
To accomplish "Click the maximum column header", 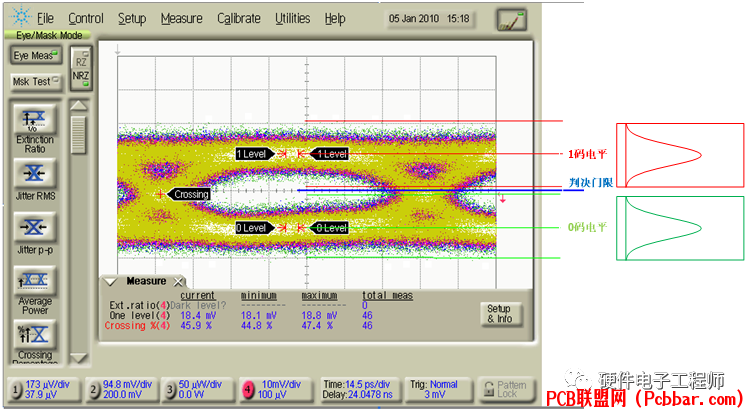I will pyautogui.click(x=319, y=296).
